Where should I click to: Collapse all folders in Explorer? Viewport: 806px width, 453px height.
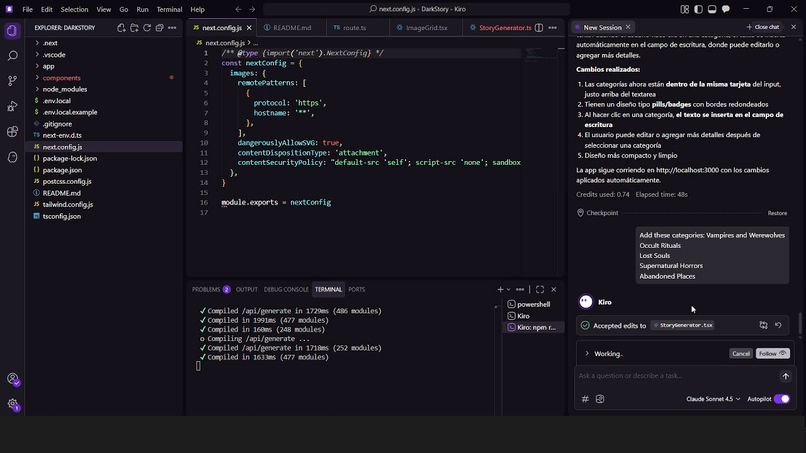click(159, 28)
